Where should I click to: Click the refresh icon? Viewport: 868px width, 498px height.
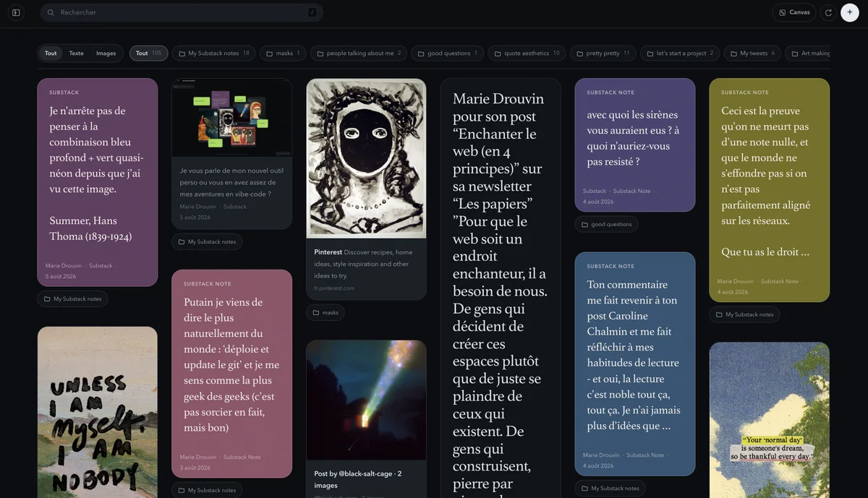click(828, 12)
